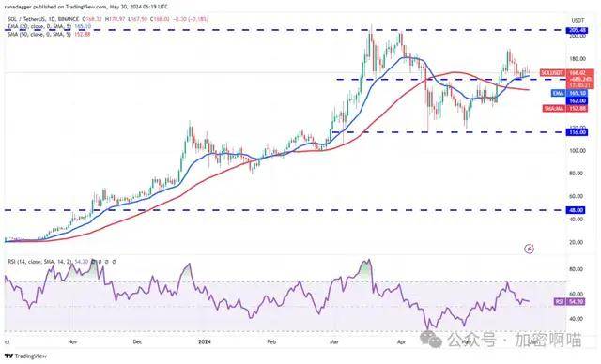The width and height of the screenshot is (601, 364).
Task: Click the blue EMA value tag
Action: (x=569, y=93)
